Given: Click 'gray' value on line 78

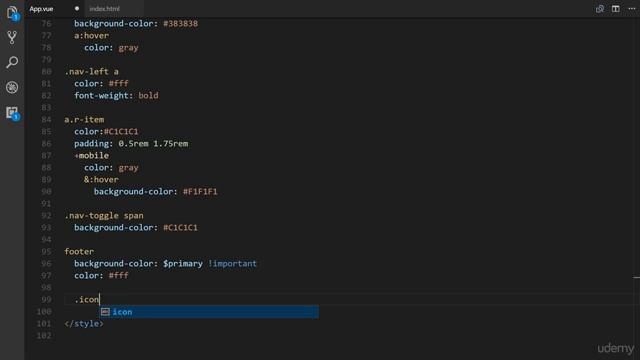Looking at the screenshot, I should tap(128, 47).
